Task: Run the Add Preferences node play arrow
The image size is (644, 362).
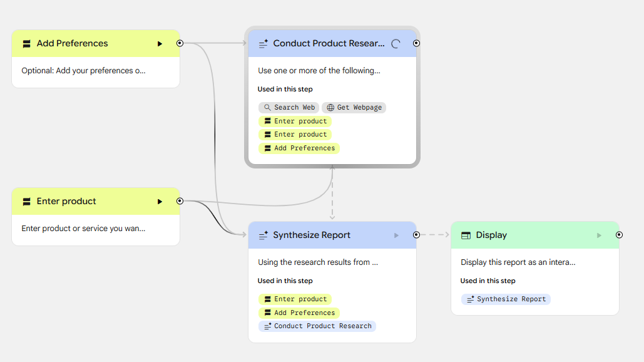Action: 160,44
